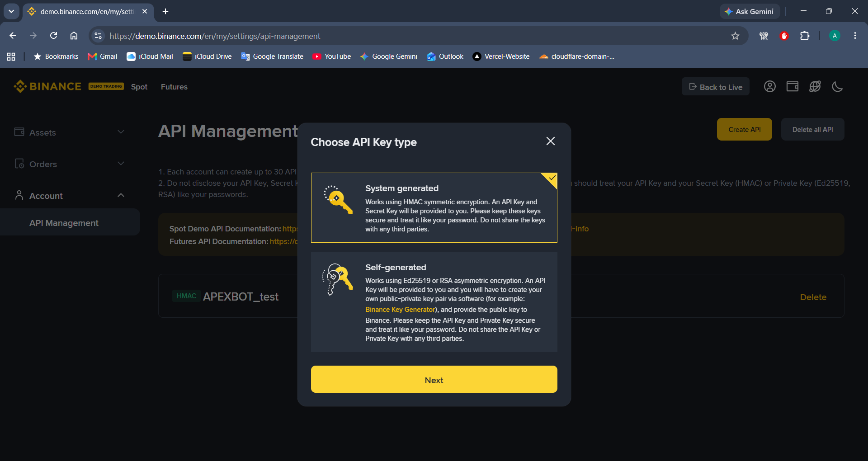This screenshot has width=868, height=461.
Task: Click the browser forward arrow
Action: click(33, 36)
